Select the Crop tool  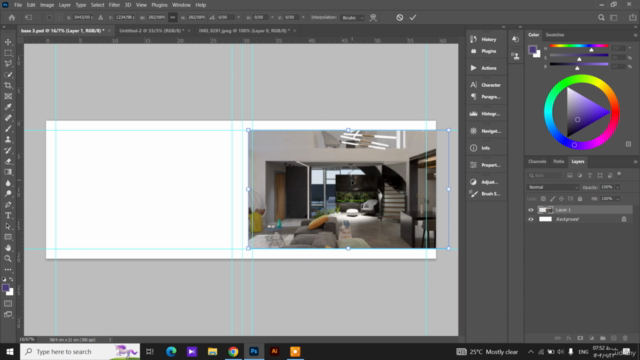pyautogui.click(x=8, y=85)
